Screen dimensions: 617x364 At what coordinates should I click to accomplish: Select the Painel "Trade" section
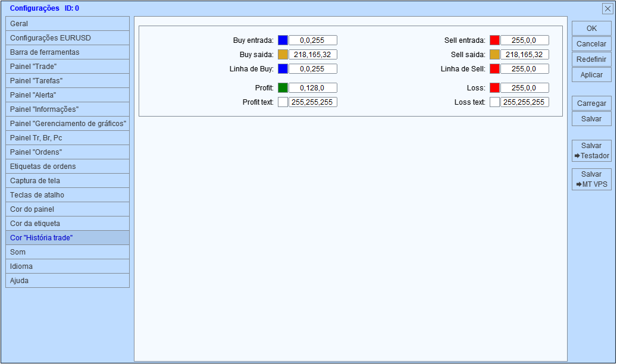[x=68, y=67]
